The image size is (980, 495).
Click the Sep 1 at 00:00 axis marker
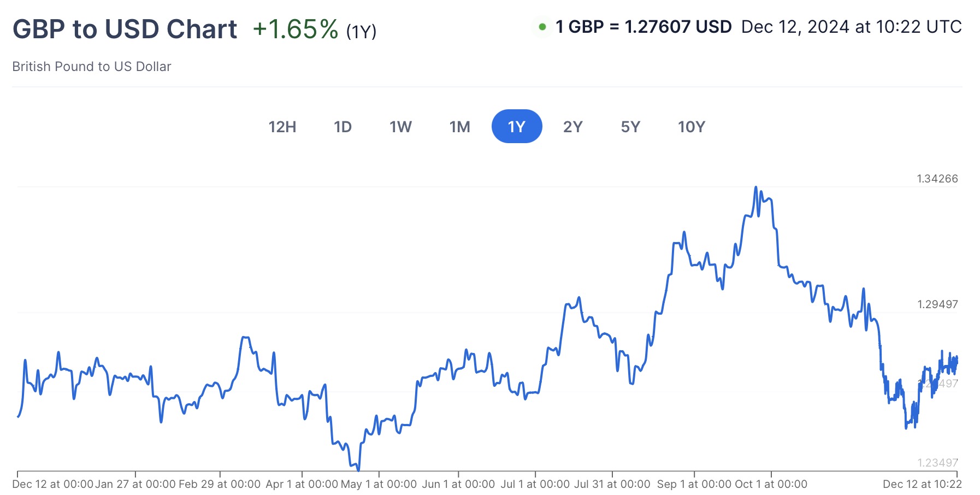point(694,484)
